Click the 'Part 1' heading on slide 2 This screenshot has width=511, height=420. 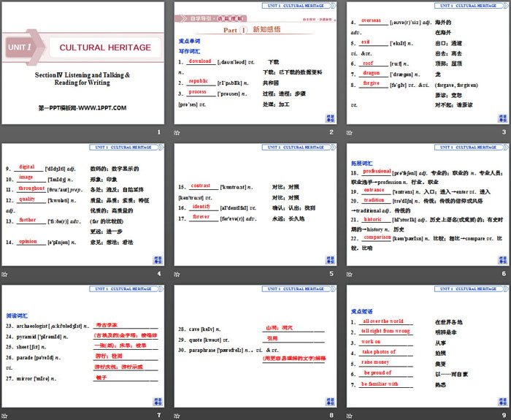point(252,30)
